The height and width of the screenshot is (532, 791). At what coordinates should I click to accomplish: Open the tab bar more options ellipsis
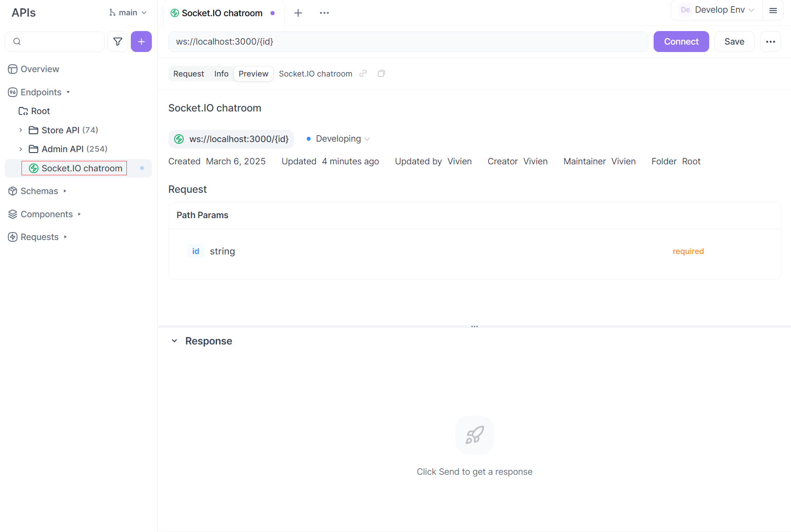(324, 13)
